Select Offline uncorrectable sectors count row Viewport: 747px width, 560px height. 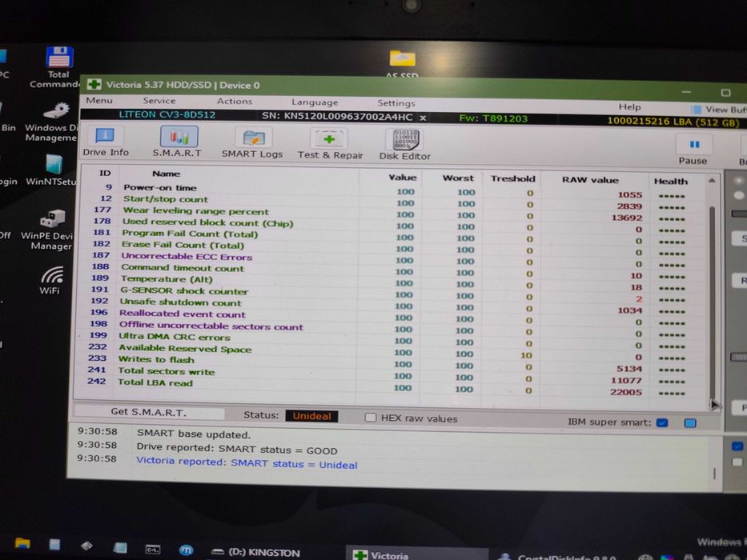(x=392, y=329)
